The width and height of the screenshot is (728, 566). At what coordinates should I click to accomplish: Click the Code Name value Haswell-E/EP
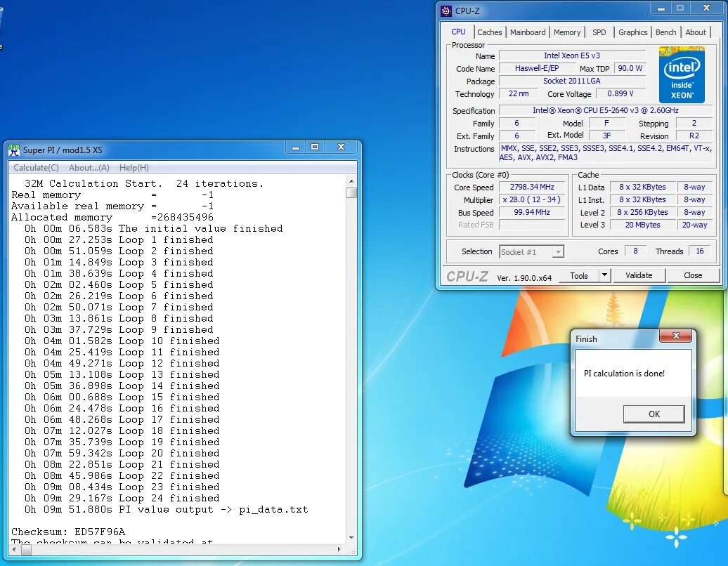click(x=537, y=68)
